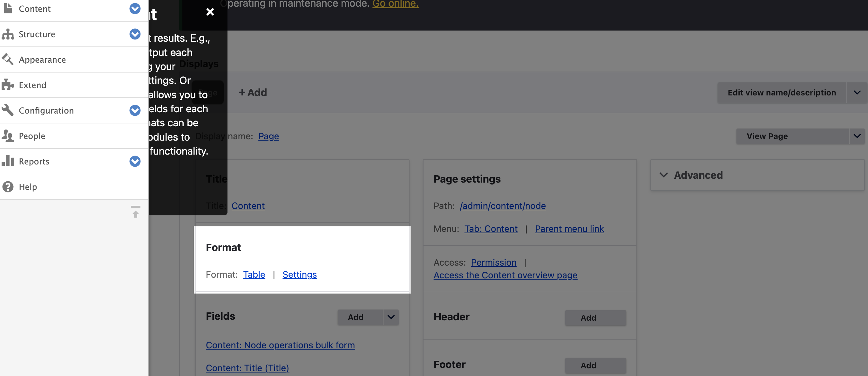
Task: Click the Title Content link
Action: coord(248,206)
